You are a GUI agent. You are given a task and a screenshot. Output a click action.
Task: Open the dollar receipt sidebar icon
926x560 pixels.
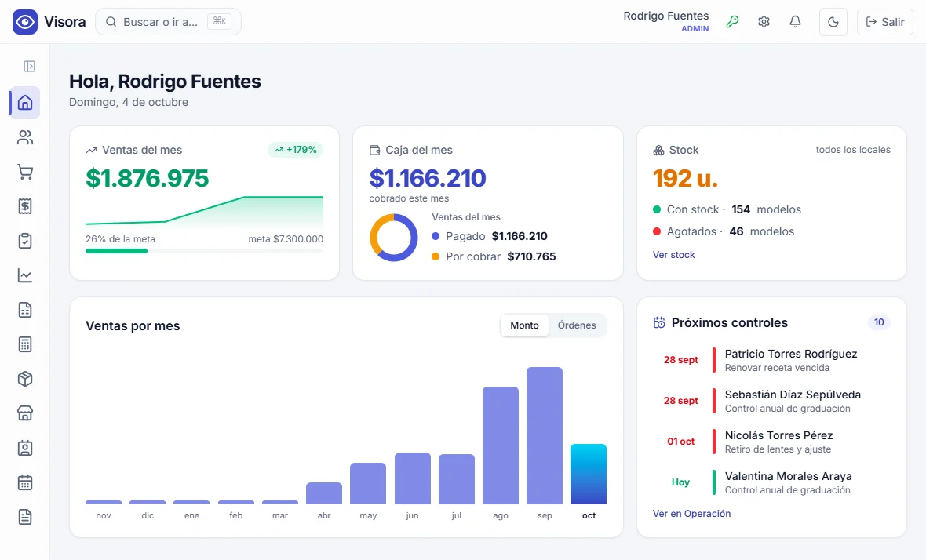25,206
